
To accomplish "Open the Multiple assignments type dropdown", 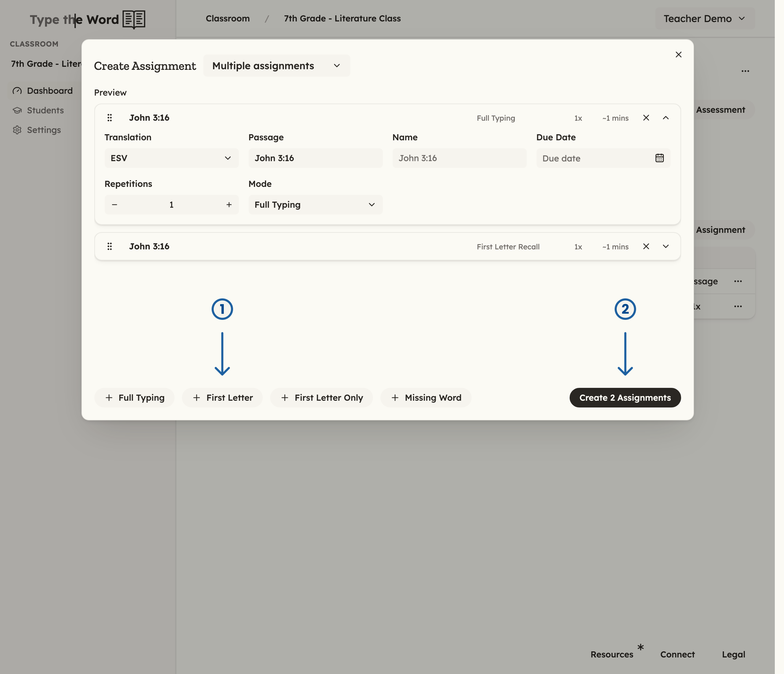I will (277, 66).
